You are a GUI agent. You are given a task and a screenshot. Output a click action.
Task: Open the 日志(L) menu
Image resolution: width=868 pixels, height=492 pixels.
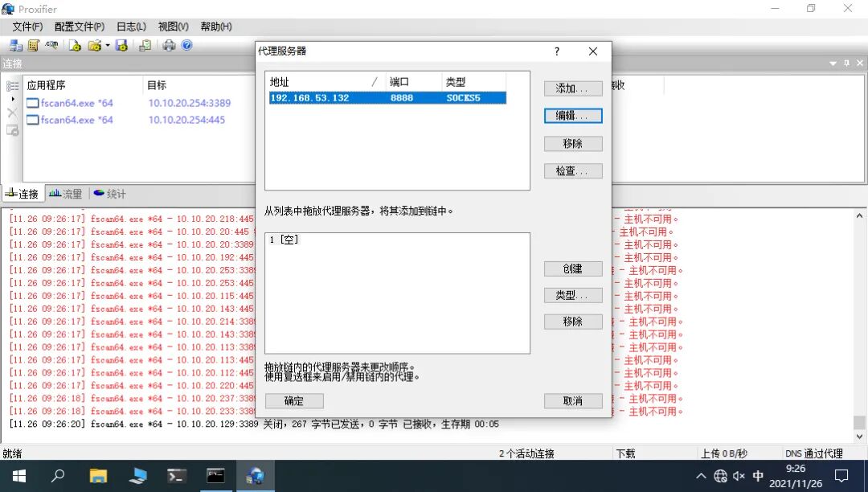pyautogui.click(x=131, y=27)
